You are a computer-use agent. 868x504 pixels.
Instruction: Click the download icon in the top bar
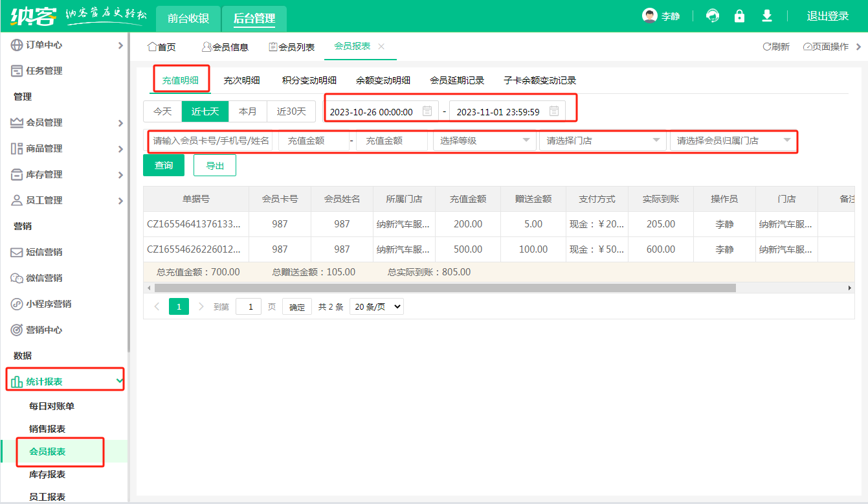766,15
